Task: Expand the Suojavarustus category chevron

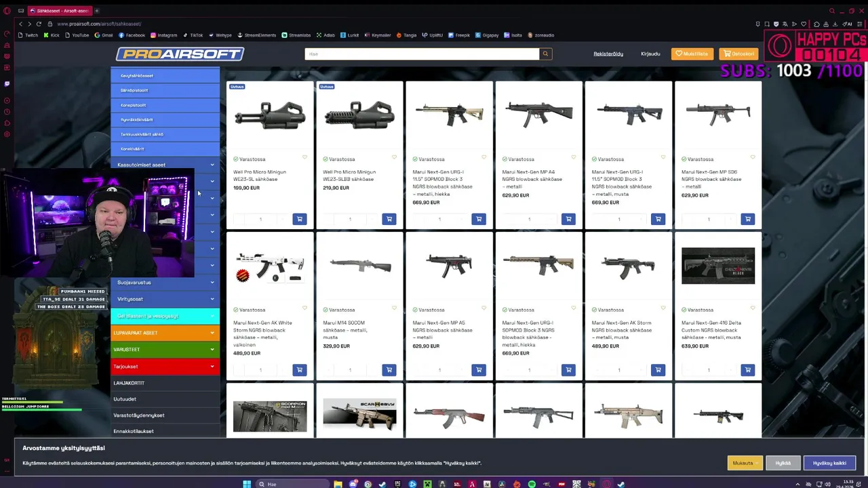Action: point(212,282)
